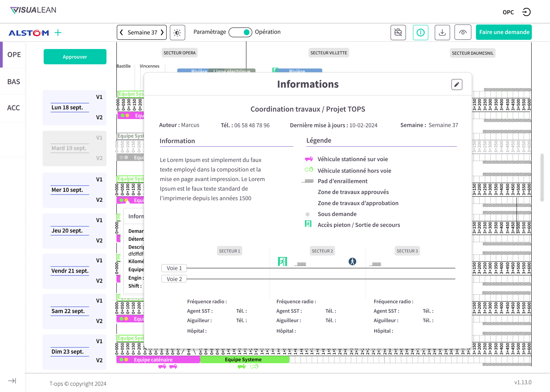Click legend Pad d'enraillement symbol
This screenshot has width=550, height=392.
click(x=308, y=181)
